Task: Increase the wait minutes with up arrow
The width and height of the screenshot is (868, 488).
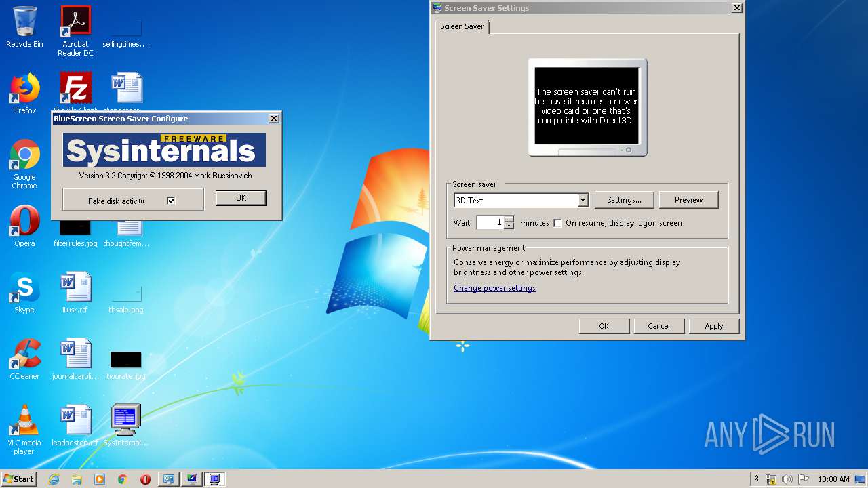Action: (x=509, y=219)
